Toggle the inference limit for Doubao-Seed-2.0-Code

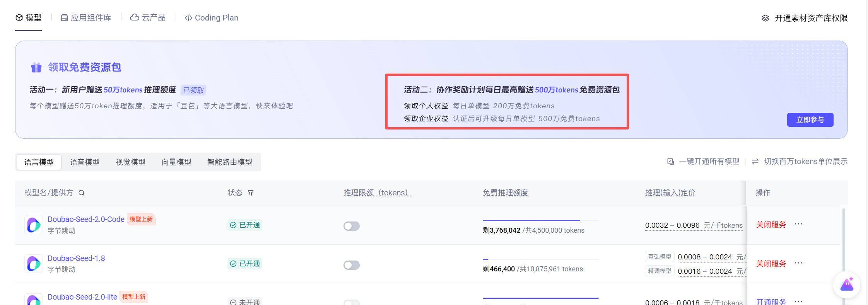351,226
